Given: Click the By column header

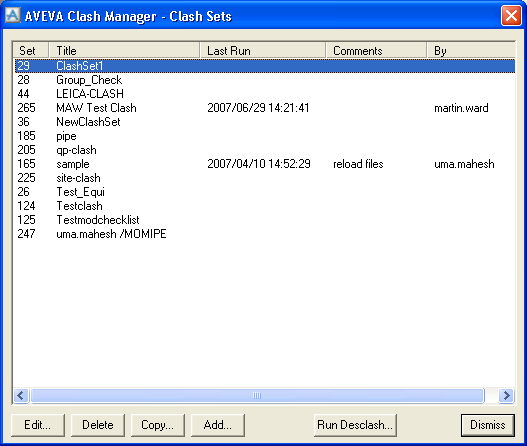Looking at the screenshot, I should pyautogui.click(x=471, y=50).
